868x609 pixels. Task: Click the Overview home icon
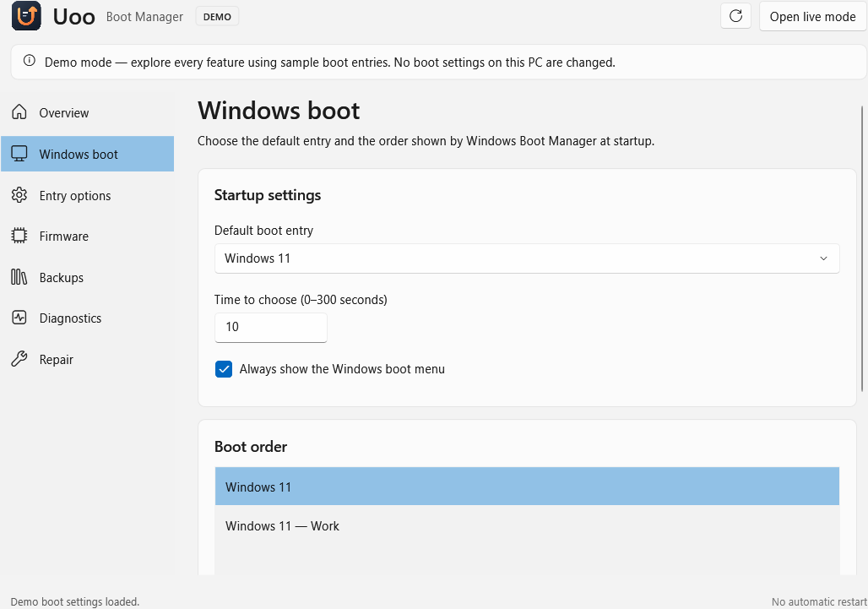19,111
